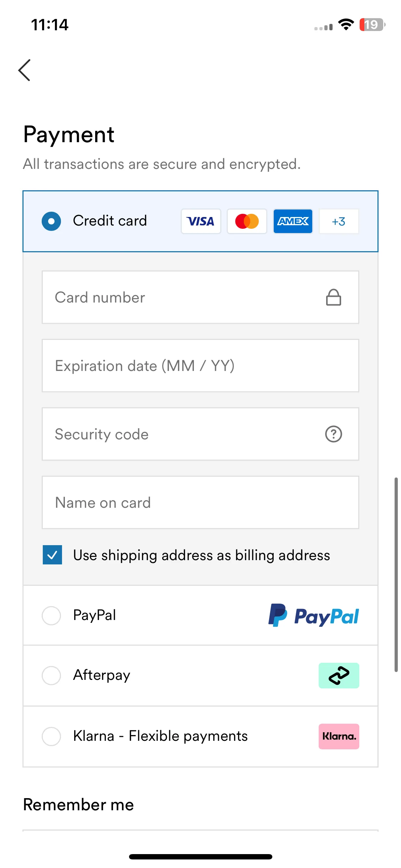This screenshot has height=868, width=401.
Task: Focus the Security code field
Action: click(200, 434)
